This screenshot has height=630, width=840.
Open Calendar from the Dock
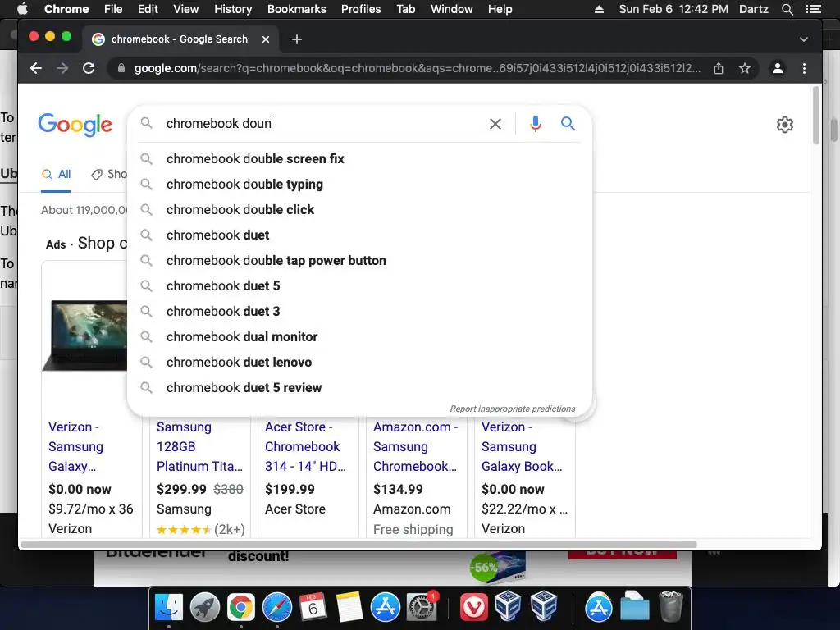click(x=313, y=607)
